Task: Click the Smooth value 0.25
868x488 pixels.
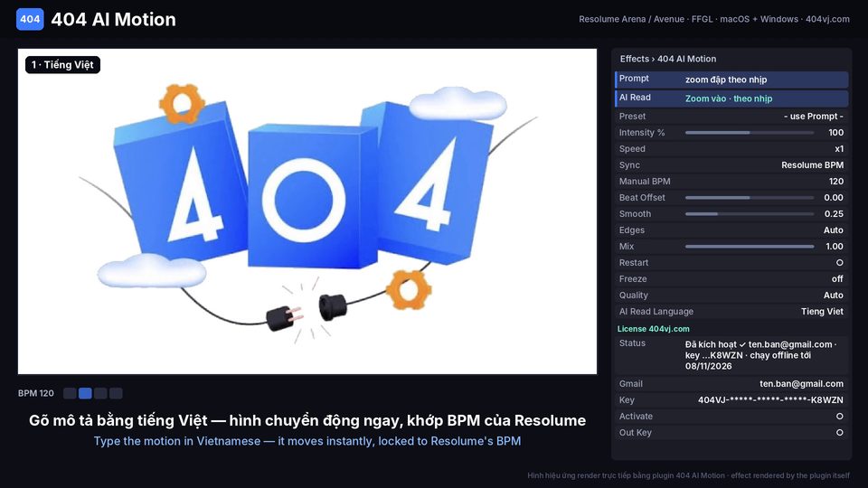Action: [x=834, y=214]
